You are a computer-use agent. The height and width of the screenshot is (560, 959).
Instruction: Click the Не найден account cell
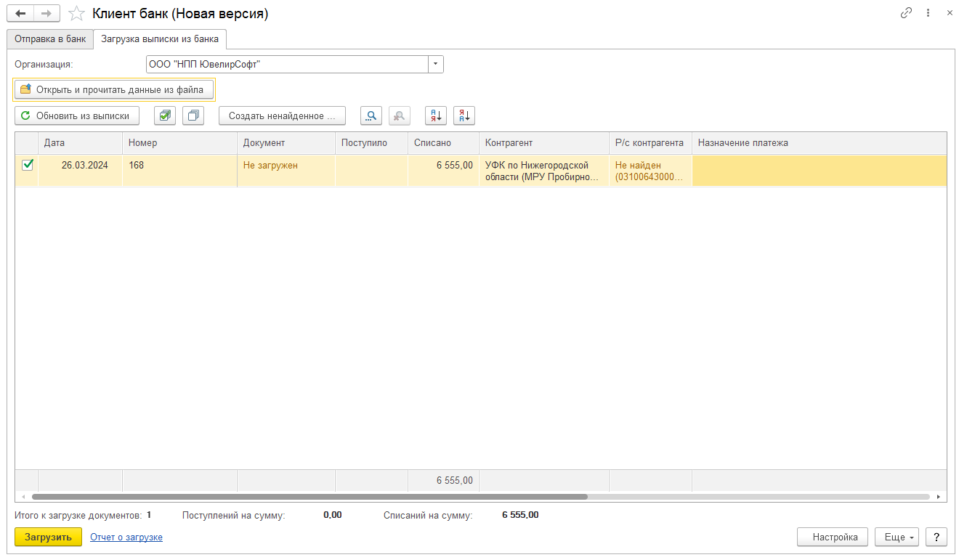pyautogui.click(x=650, y=170)
